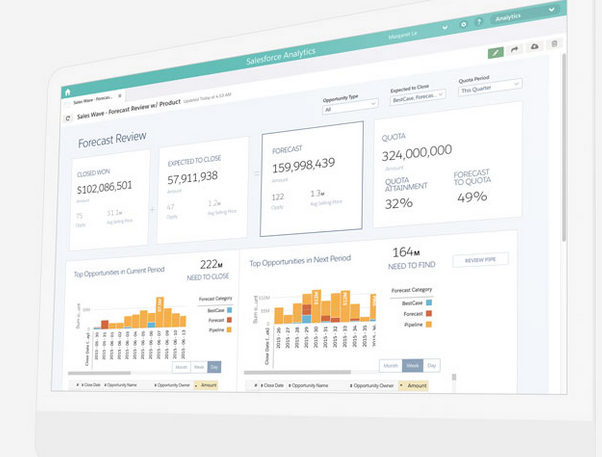The width and height of the screenshot is (602, 457).
Task: Switch current period chart to Month
Action: 181,367
